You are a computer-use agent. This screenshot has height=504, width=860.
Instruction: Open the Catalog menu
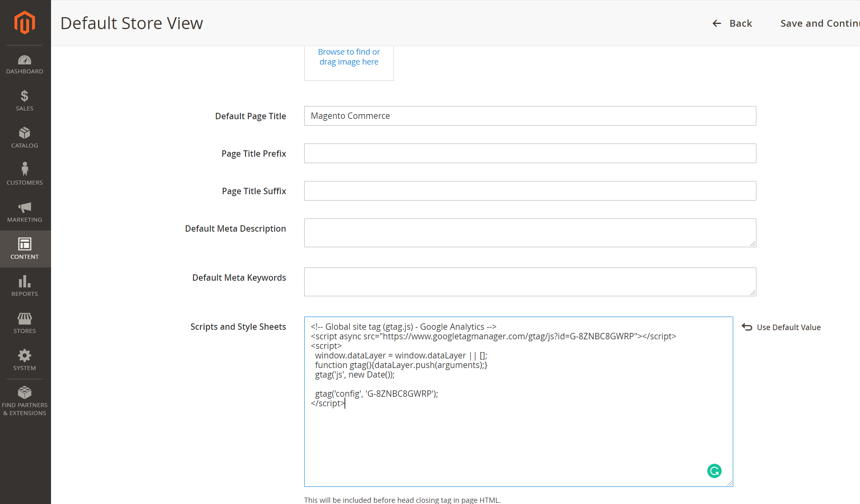(25, 138)
